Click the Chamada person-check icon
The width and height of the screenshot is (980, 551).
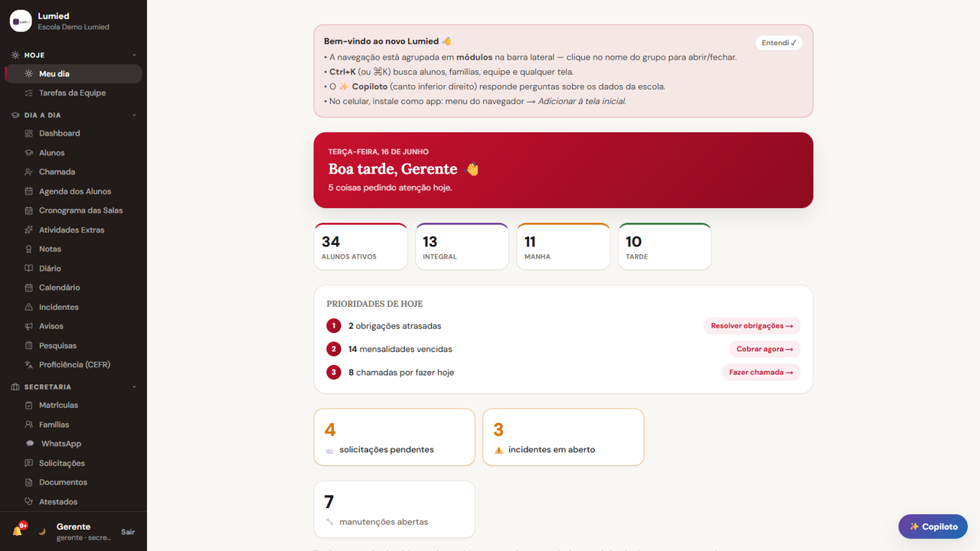(x=28, y=172)
